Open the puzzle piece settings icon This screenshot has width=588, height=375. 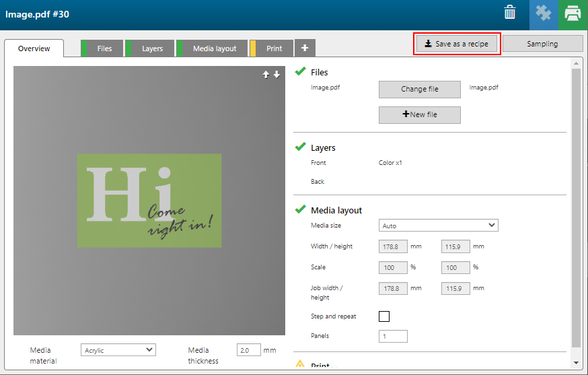coord(543,13)
